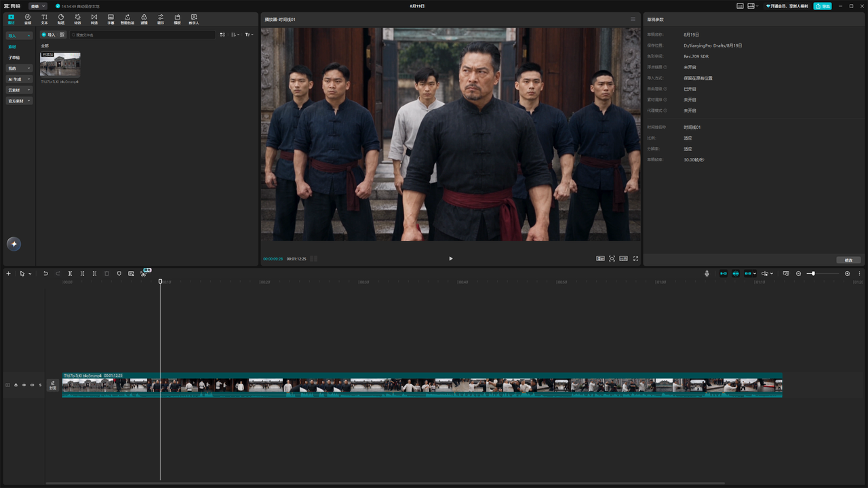Click the 修改 modify button
This screenshot has height=488, width=868.
(x=848, y=260)
